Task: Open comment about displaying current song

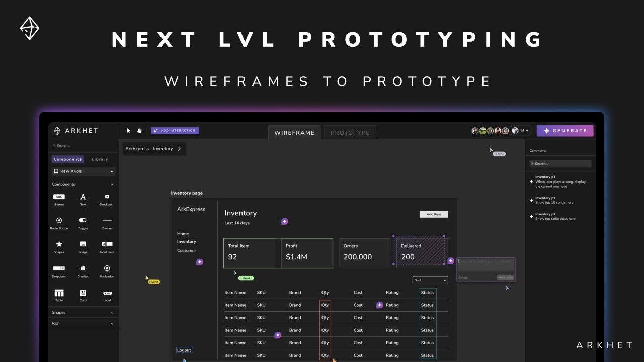Action: click(x=559, y=182)
